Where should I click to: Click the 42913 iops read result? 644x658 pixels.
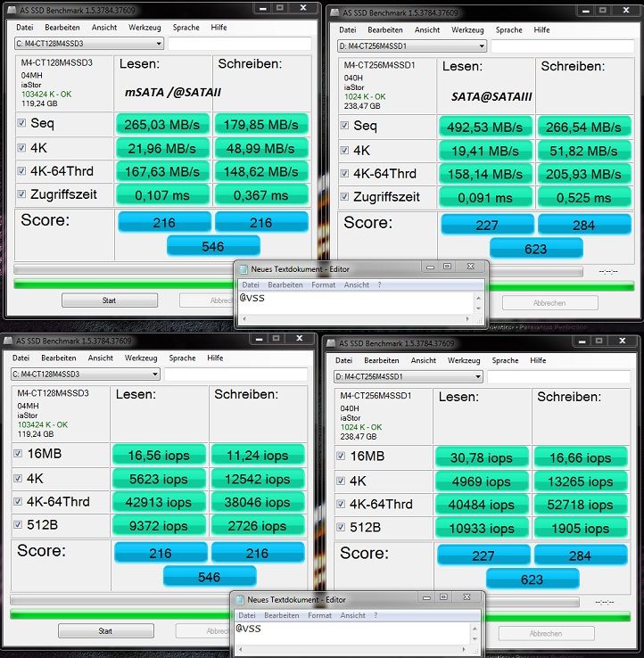click(159, 502)
